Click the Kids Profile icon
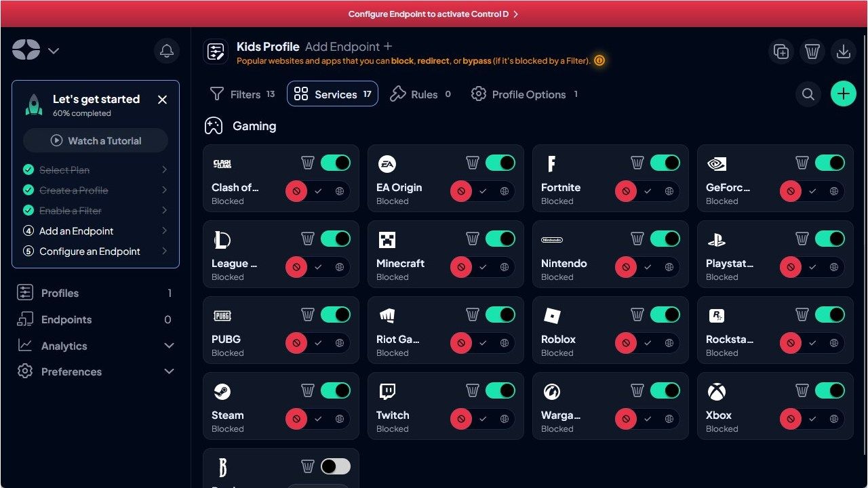This screenshot has height=488, width=868. tap(216, 52)
